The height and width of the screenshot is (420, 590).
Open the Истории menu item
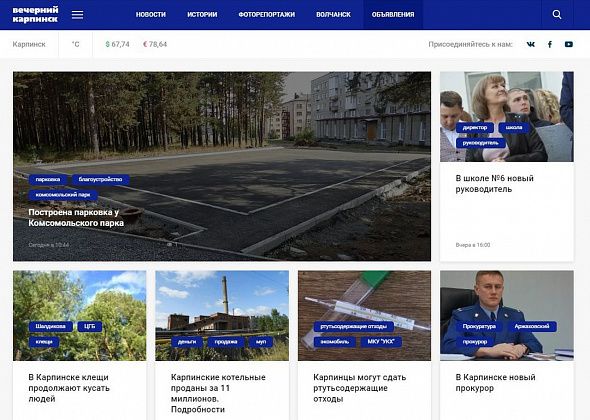coord(202,15)
